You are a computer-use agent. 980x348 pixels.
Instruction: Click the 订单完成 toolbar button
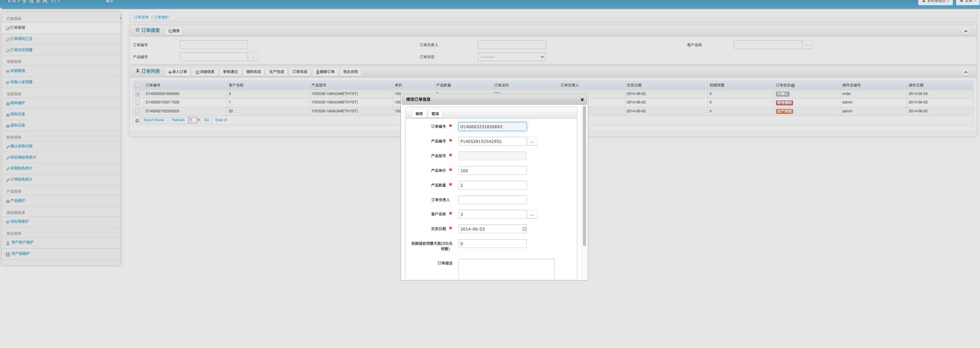coord(300,72)
